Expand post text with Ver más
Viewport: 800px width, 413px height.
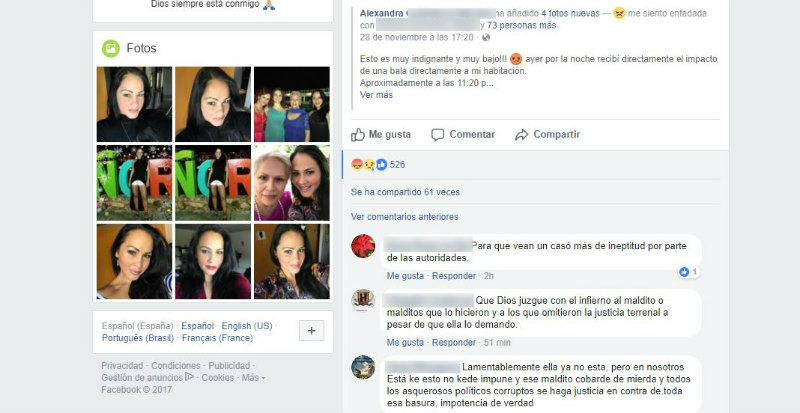[x=376, y=94]
